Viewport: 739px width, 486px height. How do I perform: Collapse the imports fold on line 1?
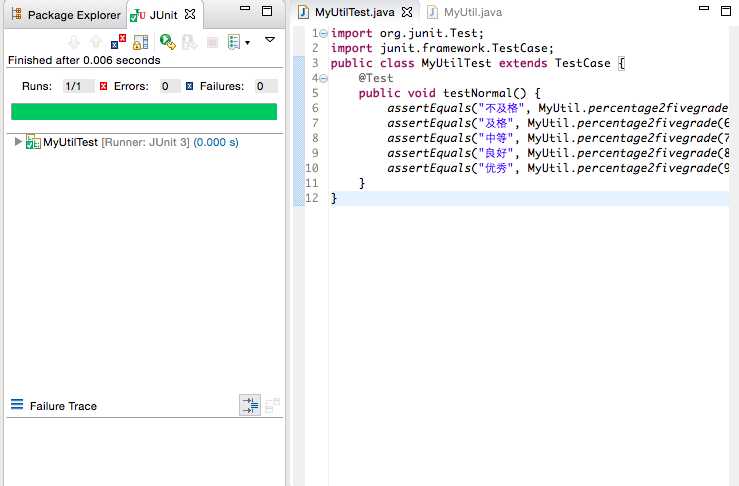coord(323,33)
